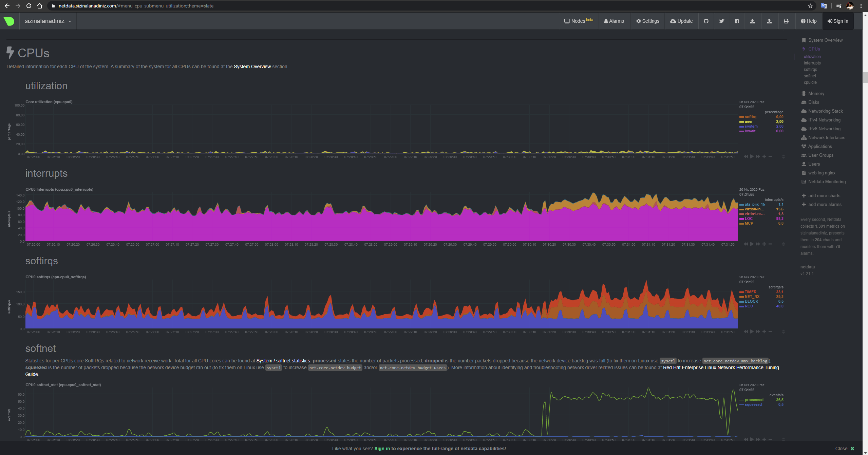The image size is (868, 455).
Task: Click the Core utilization chart resize handle
Action: tap(784, 156)
